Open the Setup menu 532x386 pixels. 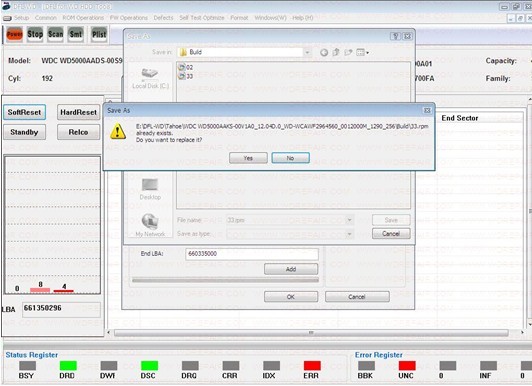click(21, 18)
